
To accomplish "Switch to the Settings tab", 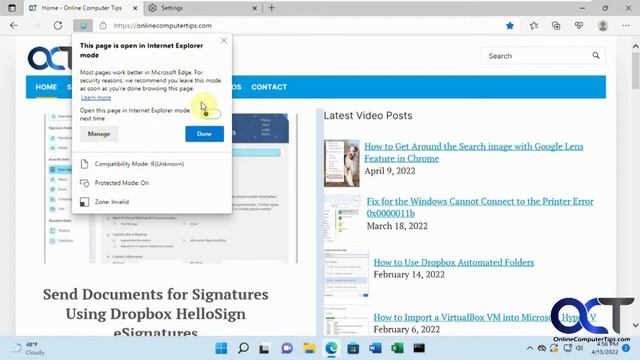I will [203, 8].
